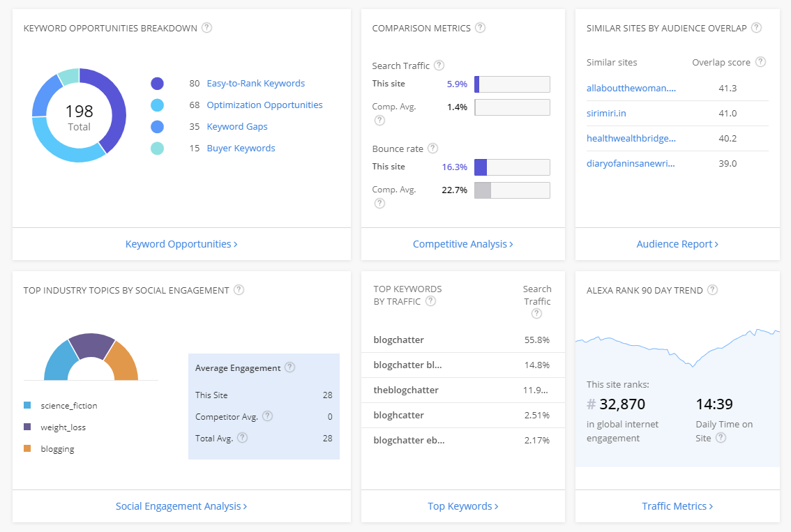Click help icon next to Comparison Metrics

click(480, 28)
